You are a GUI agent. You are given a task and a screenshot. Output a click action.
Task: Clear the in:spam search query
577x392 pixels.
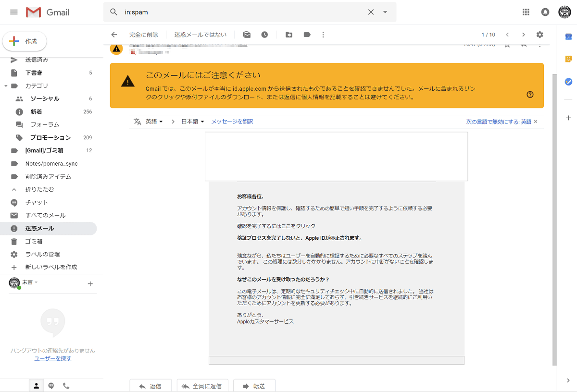(x=371, y=12)
